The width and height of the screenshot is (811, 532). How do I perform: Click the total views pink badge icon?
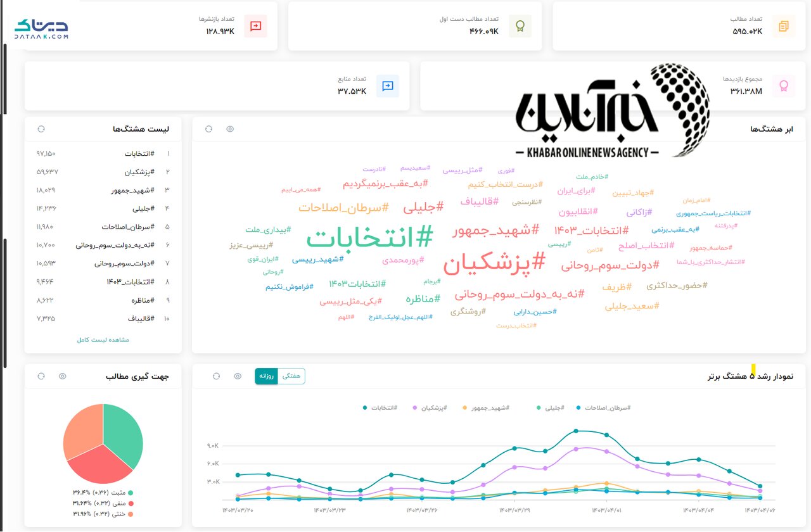pyautogui.click(x=784, y=85)
